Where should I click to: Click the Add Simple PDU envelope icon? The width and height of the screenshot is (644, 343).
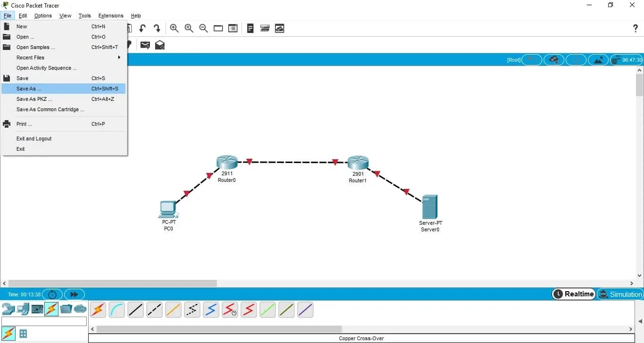(145, 45)
